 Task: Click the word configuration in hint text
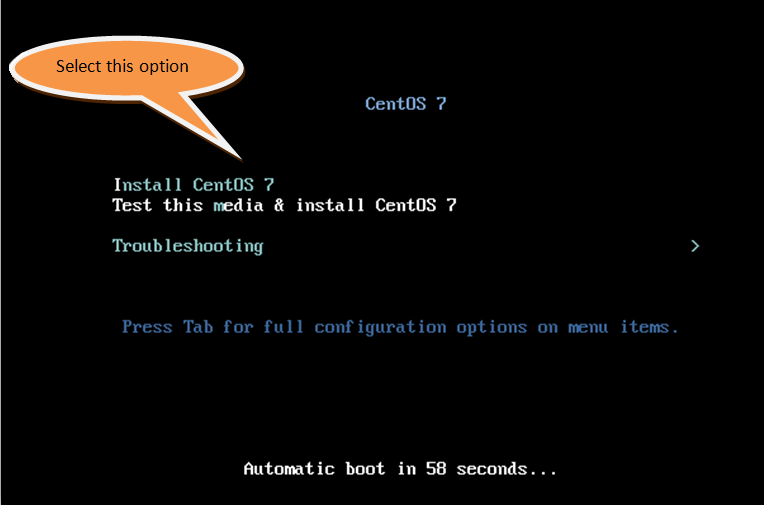(380, 327)
